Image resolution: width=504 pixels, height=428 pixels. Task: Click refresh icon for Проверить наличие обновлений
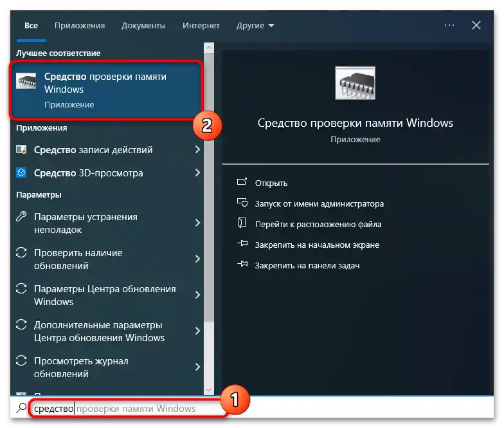click(x=21, y=252)
